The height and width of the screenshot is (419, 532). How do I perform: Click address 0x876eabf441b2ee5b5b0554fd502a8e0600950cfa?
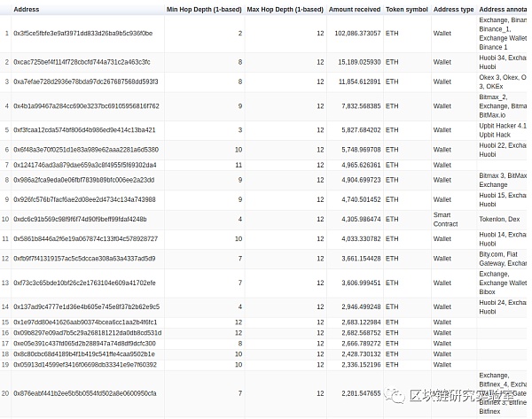tap(85, 393)
